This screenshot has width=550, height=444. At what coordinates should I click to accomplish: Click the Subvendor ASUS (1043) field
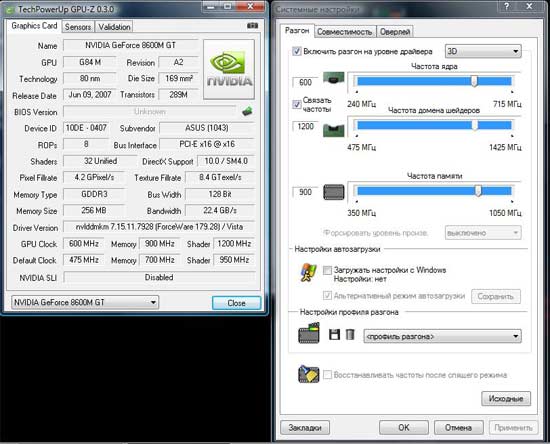coord(207,128)
